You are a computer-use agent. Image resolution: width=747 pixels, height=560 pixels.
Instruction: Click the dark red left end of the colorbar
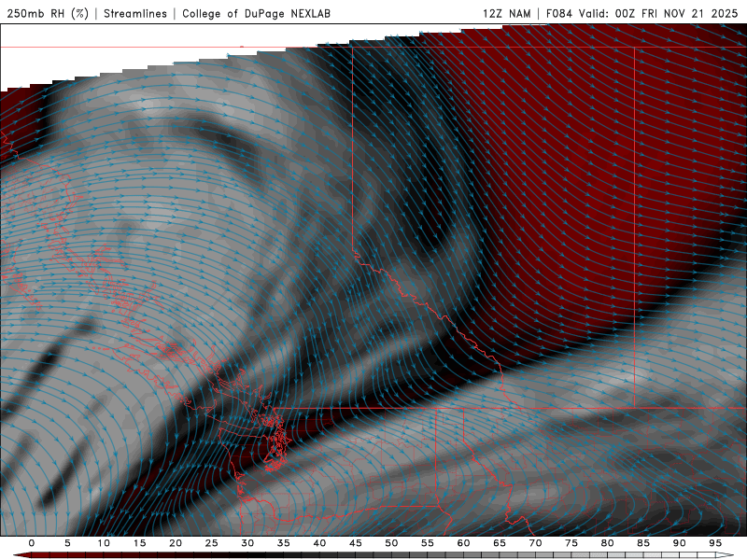pos(21,555)
